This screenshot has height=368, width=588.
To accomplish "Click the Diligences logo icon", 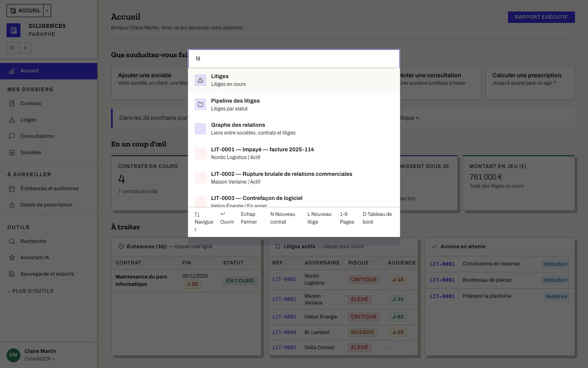I will (x=13, y=30).
